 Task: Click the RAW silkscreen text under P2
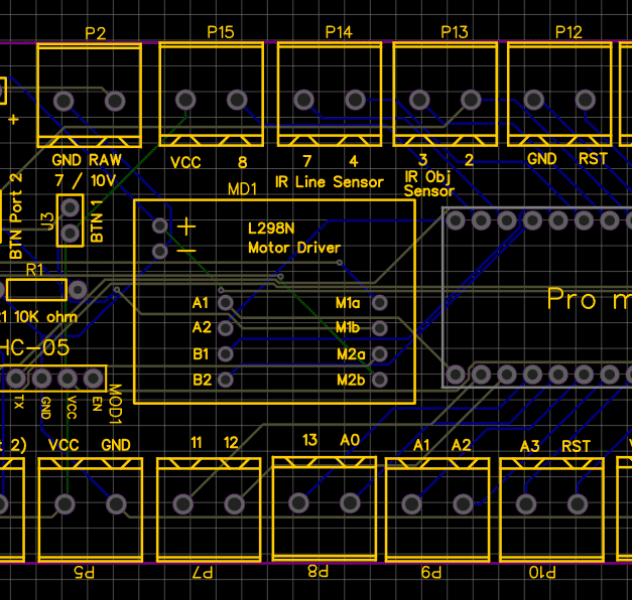point(105,160)
